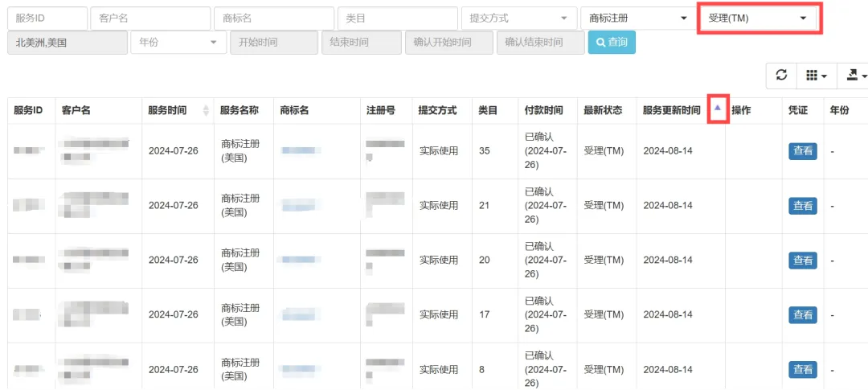Click the 确认开始时间 date field
The image size is (868, 390).
(449, 42)
